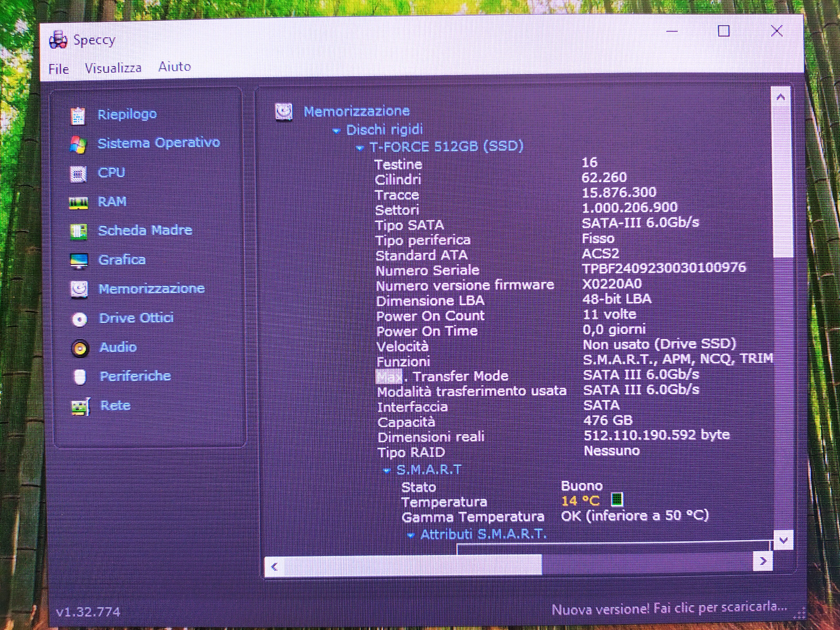Click the Settori value 1.000.206.900
The height and width of the screenshot is (630, 840).
pos(629,207)
